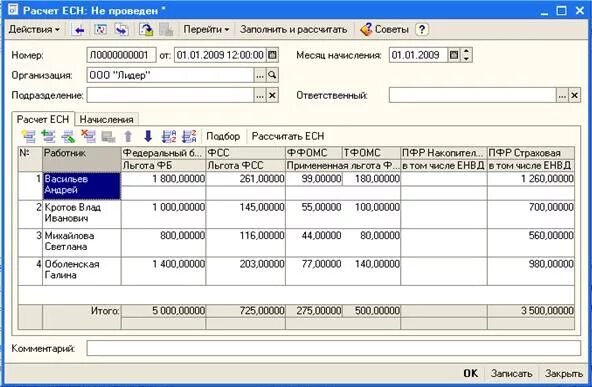The height and width of the screenshot is (387, 592).
Task: Click the Подбор button
Action: tap(223, 136)
